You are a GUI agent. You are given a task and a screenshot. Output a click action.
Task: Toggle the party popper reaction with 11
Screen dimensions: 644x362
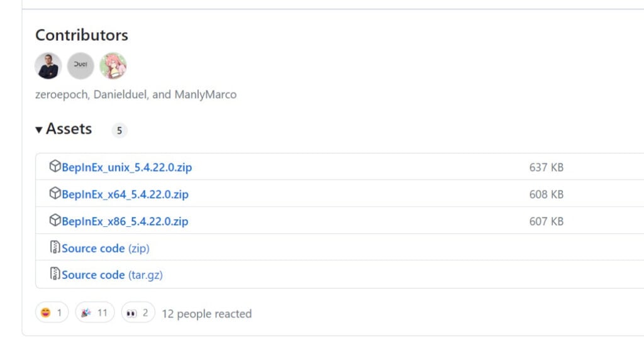pos(94,312)
